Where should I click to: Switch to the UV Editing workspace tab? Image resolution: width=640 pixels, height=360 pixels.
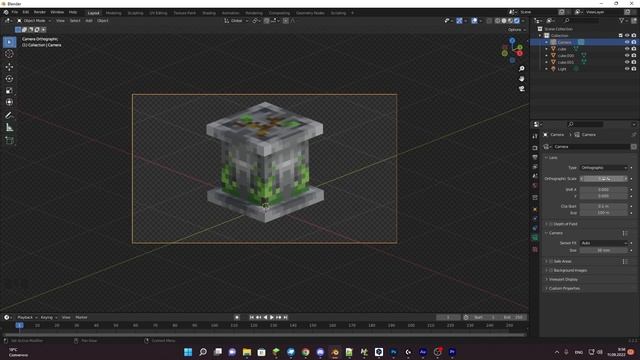coord(158,13)
